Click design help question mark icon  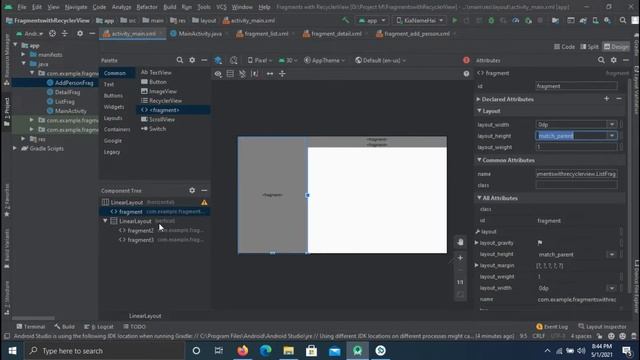466,74
